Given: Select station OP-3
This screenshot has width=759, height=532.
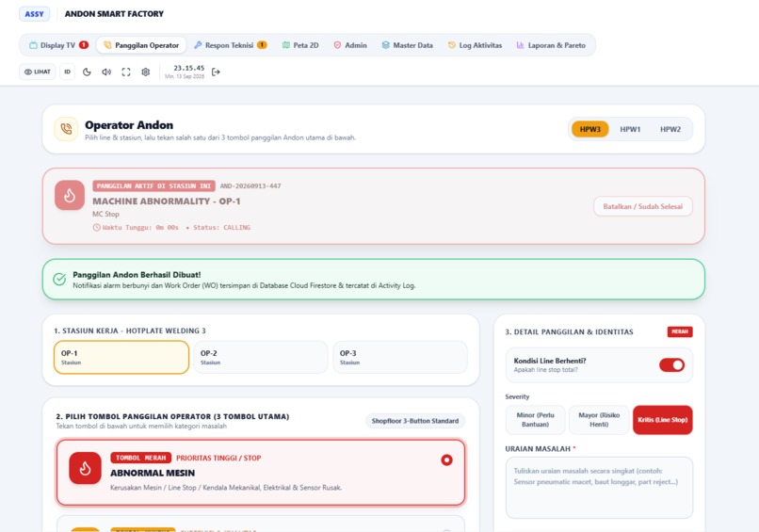Looking at the screenshot, I should coord(400,357).
